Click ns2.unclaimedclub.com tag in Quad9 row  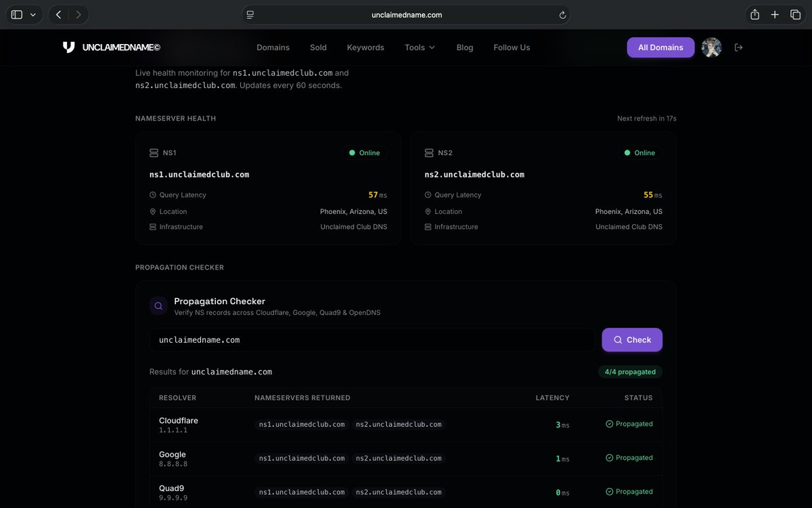tap(399, 492)
